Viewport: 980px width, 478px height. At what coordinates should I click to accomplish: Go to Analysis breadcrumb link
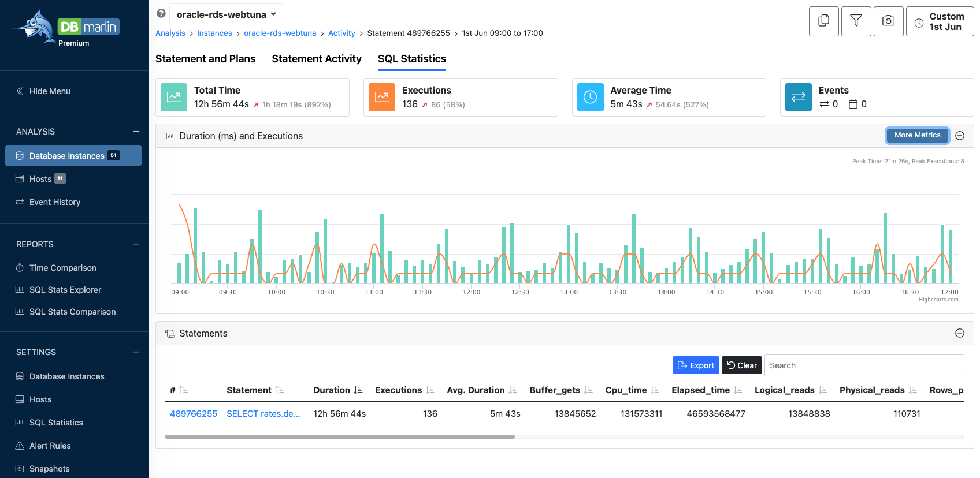click(x=170, y=33)
